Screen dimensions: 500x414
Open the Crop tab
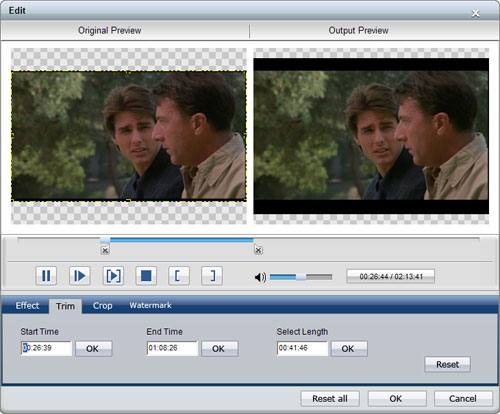pyautogui.click(x=102, y=305)
